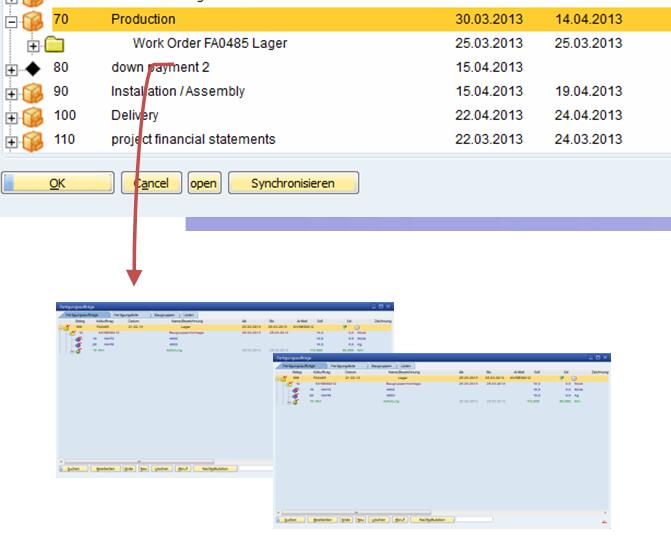Click the box icon of row 90 Installation

(x=33, y=93)
